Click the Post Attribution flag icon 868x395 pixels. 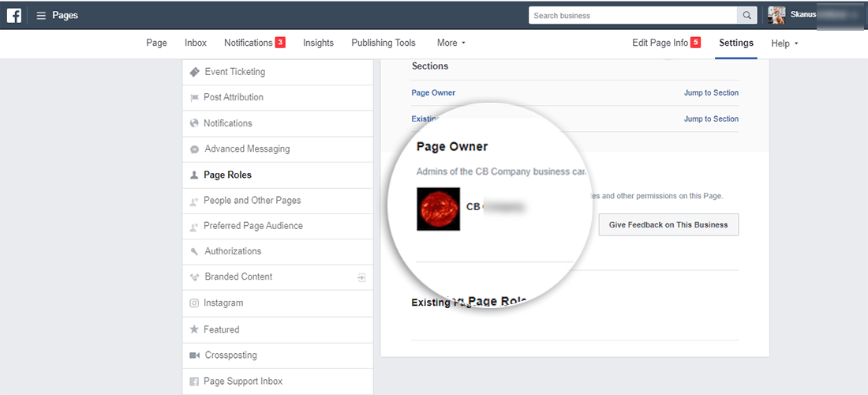point(194,97)
